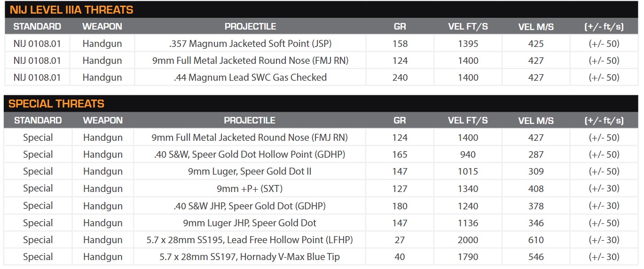This screenshot has height=269, width=644.
Task: Select the .40 S&W JHP, Speer Gold Dot row
Action: [x=250, y=206]
